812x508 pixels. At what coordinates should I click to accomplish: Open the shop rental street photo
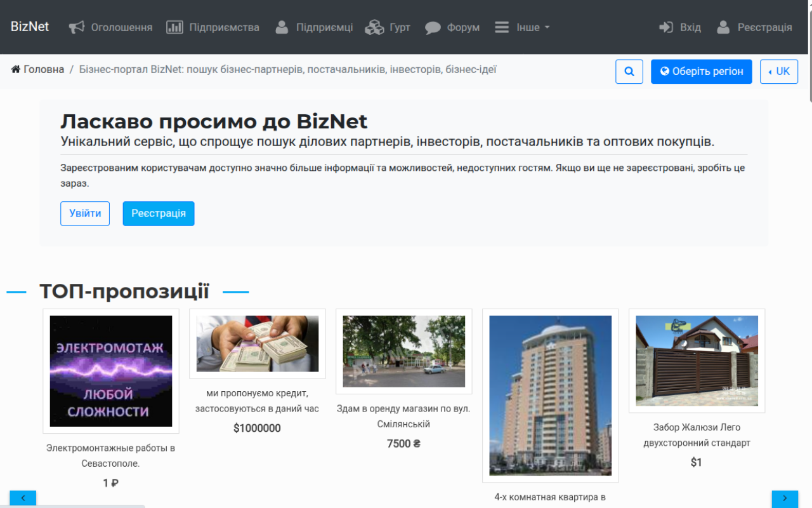pos(404,351)
